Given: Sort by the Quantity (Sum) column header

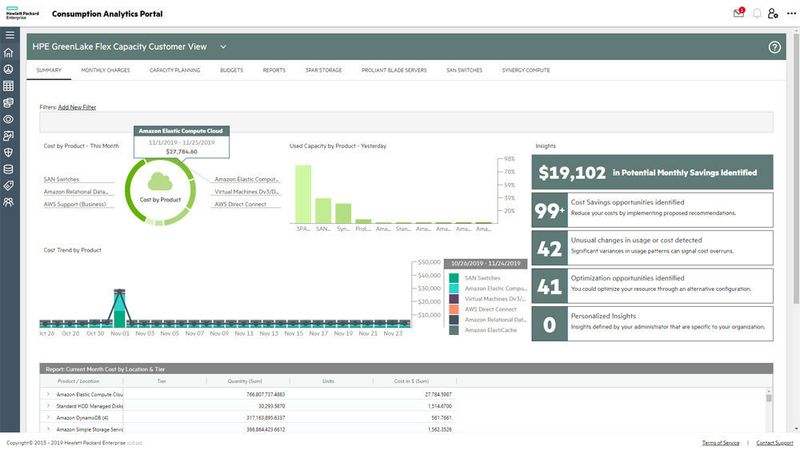Looking at the screenshot, I should (x=245, y=381).
